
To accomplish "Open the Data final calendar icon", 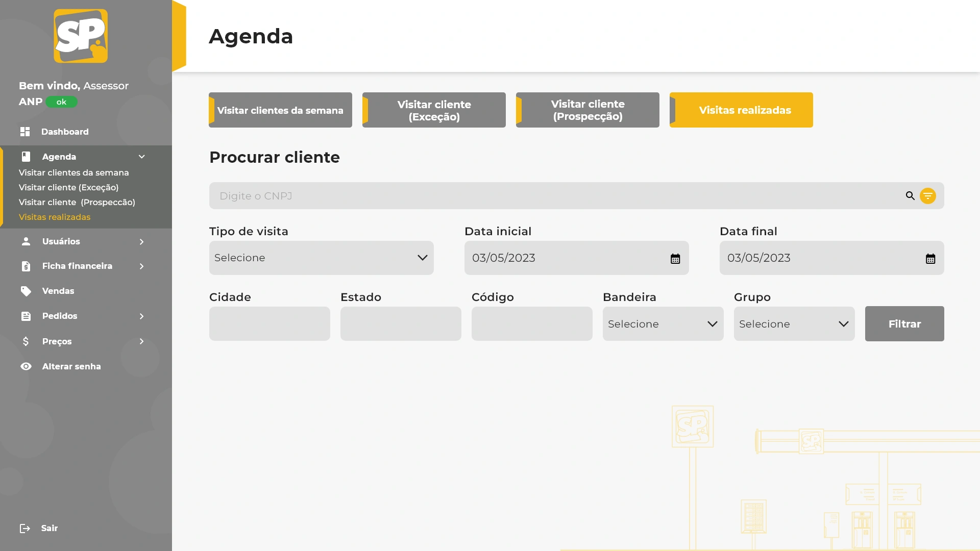I will pyautogui.click(x=930, y=259).
